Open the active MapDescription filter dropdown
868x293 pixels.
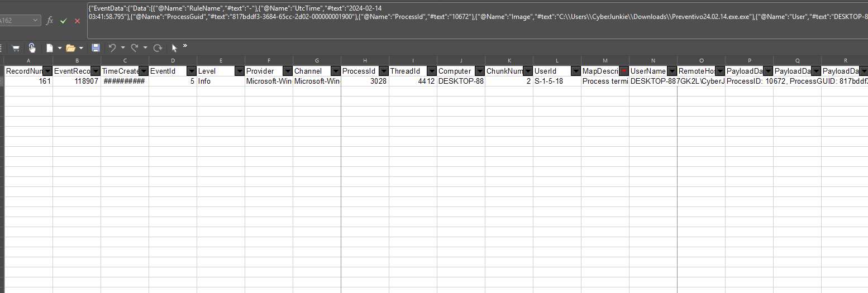pyautogui.click(x=624, y=71)
